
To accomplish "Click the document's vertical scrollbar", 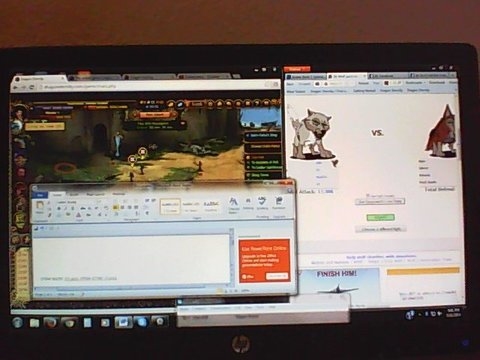I will [x=232, y=257].
